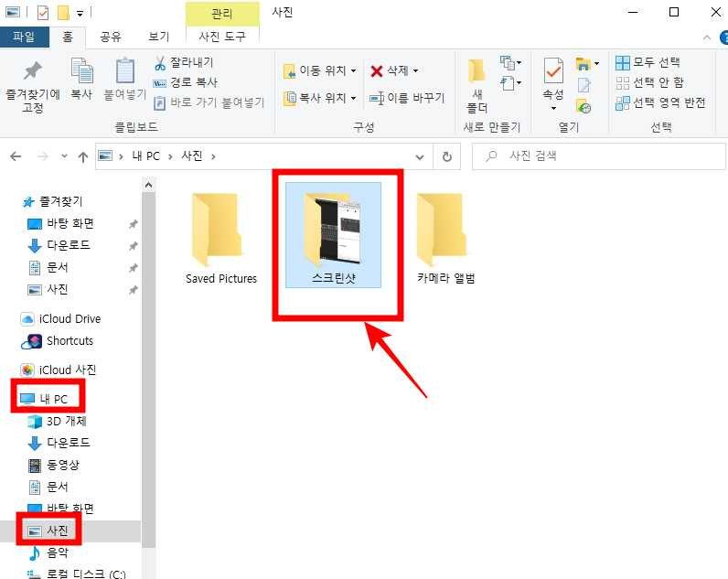Open 이동 위치 move-to dropdown

click(320, 70)
